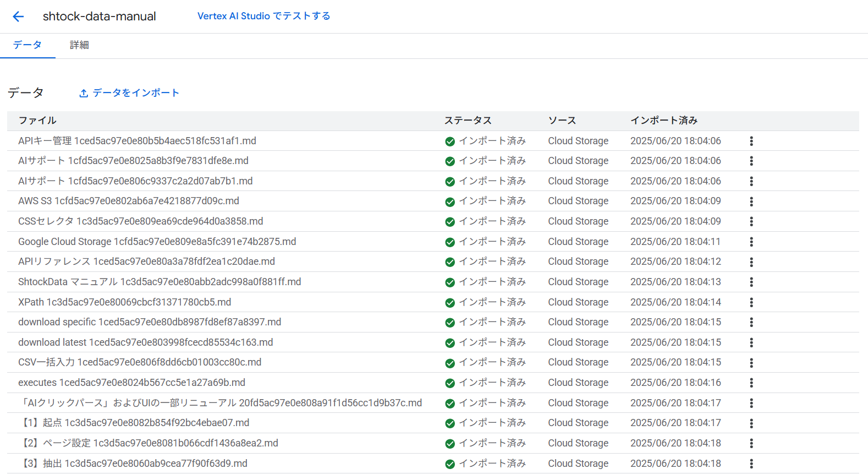Click Vertex AI Studio でテストする link

click(x=263, y=16)
